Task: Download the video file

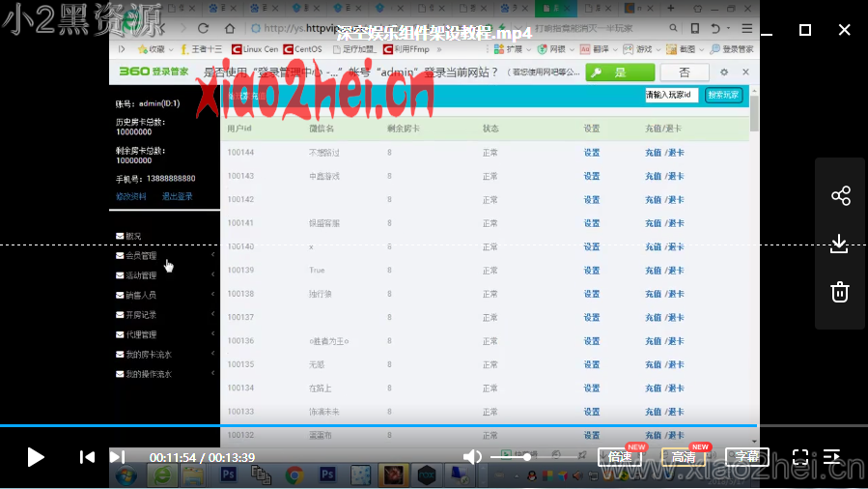Action: (x=840, y=244)
